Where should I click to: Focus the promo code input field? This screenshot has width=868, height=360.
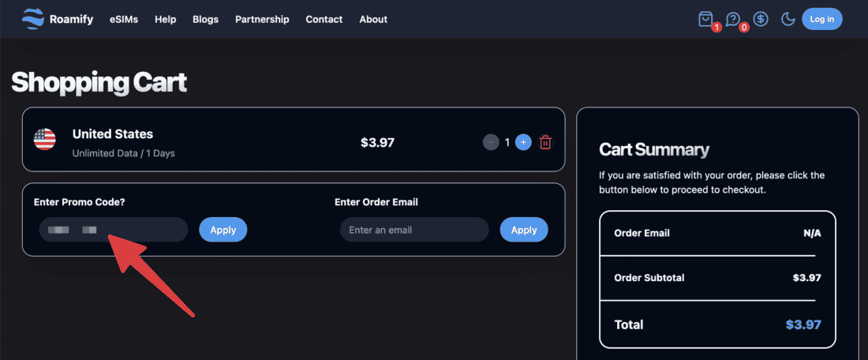coord(114,230)
